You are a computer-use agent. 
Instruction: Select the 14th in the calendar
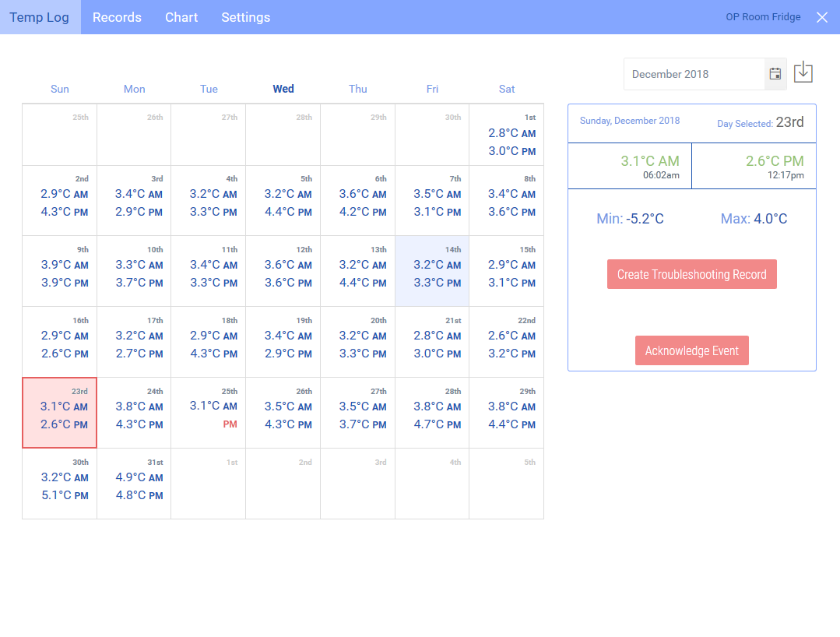431,269
